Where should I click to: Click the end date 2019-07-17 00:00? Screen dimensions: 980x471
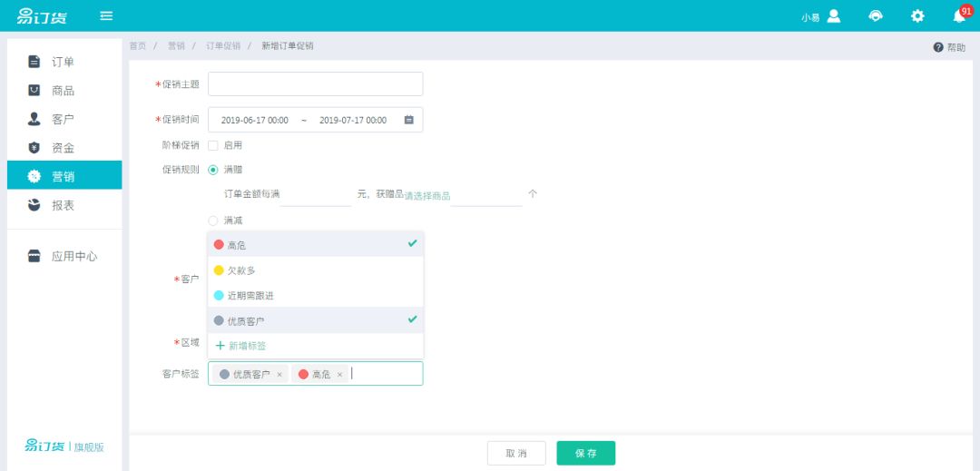352,120
